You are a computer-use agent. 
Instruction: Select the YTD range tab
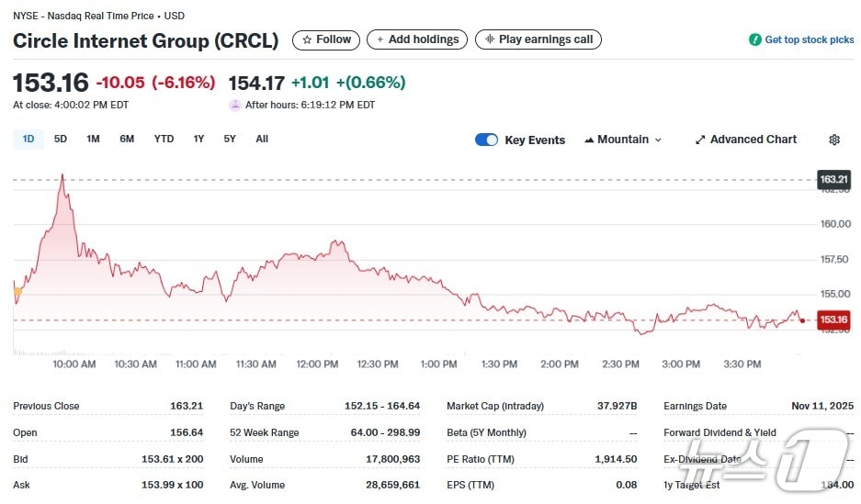click(x=164, y=140)
